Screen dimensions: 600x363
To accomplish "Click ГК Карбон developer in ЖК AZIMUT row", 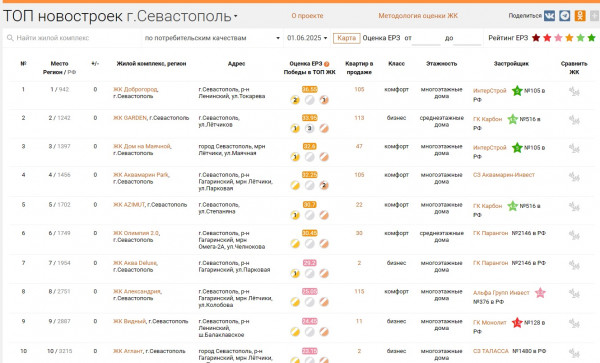I will pos(487,206).
